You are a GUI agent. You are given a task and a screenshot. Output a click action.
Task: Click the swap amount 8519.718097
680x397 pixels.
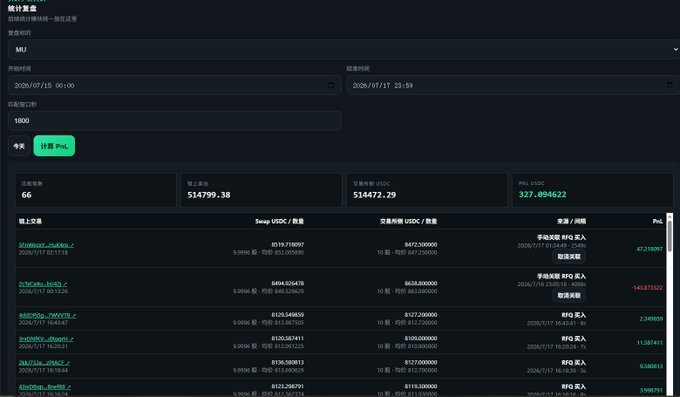[288, 245]
